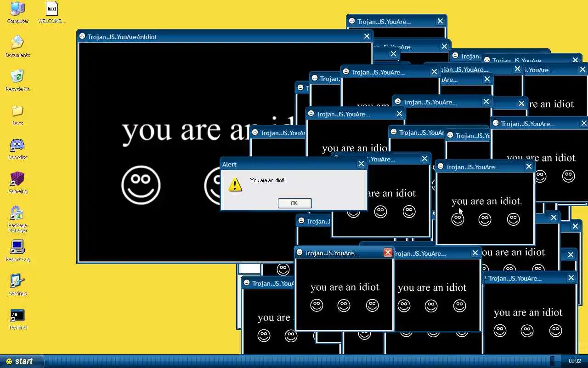Click the smiley icon in the Trojan.JS.YouAreAnIdiot title bar
Screen dimensions: 588x368
[x=82, y=36]
